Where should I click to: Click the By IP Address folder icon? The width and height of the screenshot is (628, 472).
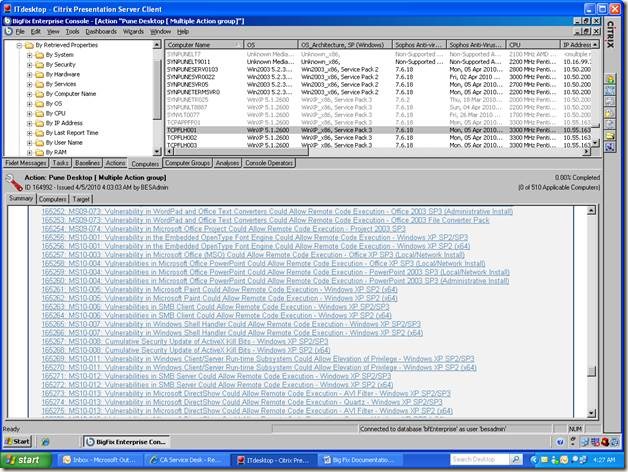pyautogui.click(x=39, y=123)
